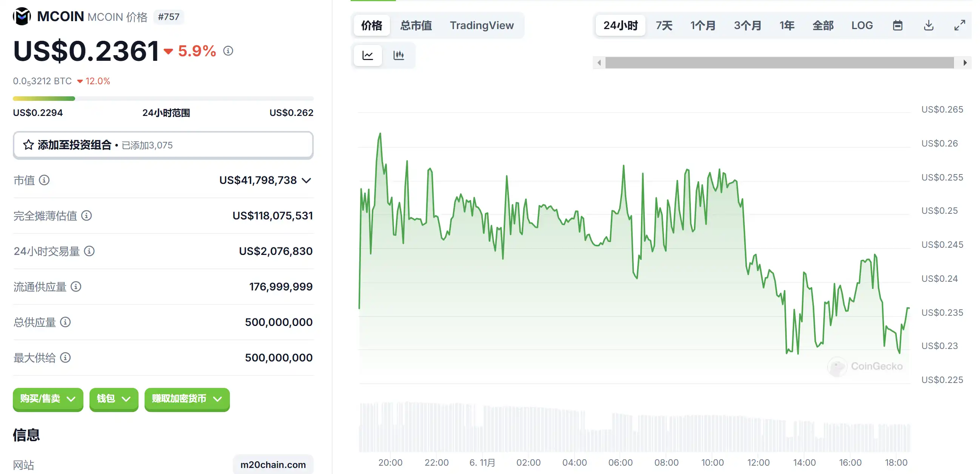Switch to the 总市值 tab

(x=416, y=26)
